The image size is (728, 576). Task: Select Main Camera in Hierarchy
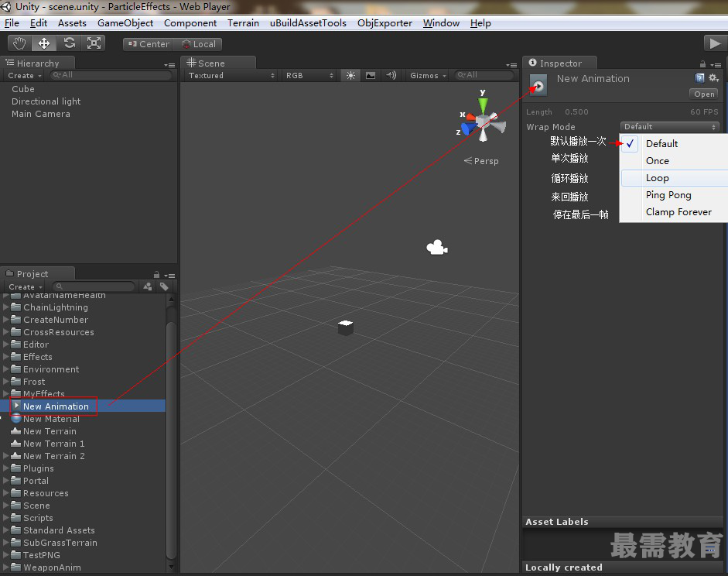(41, 114)
